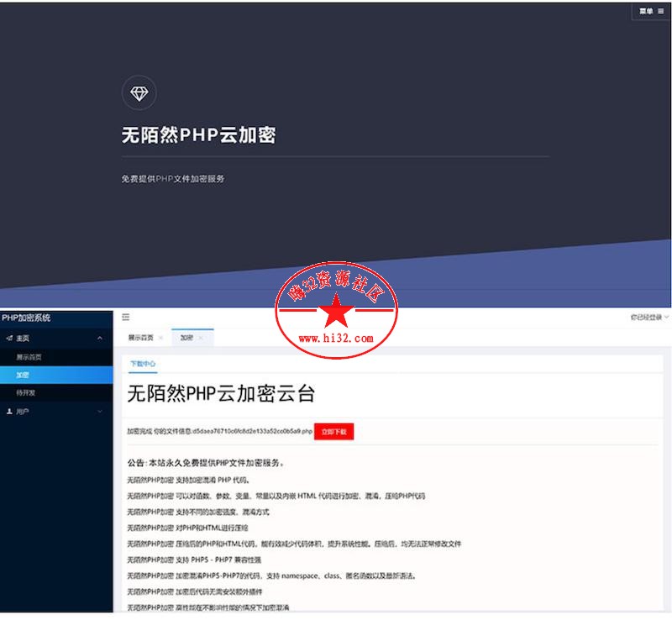Screen dimensions: 672x620
Task: Click the user icon beside 用户
Action: [8, 412]
